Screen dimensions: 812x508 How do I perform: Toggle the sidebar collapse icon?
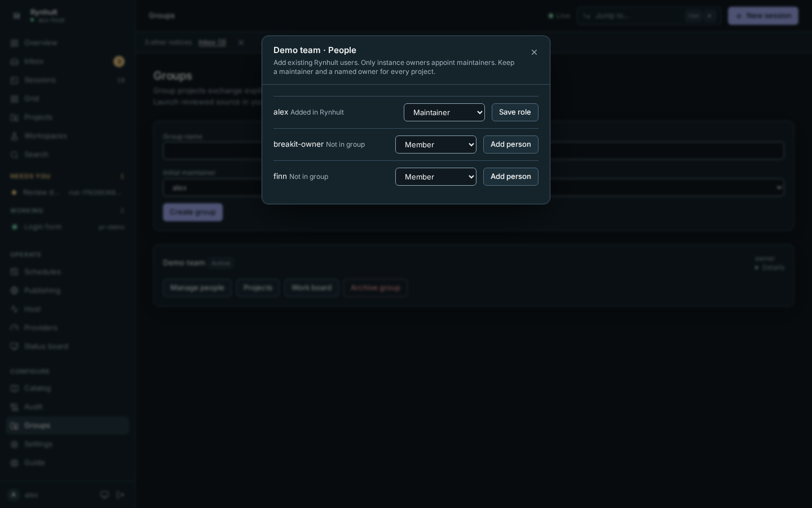point(16,16)
